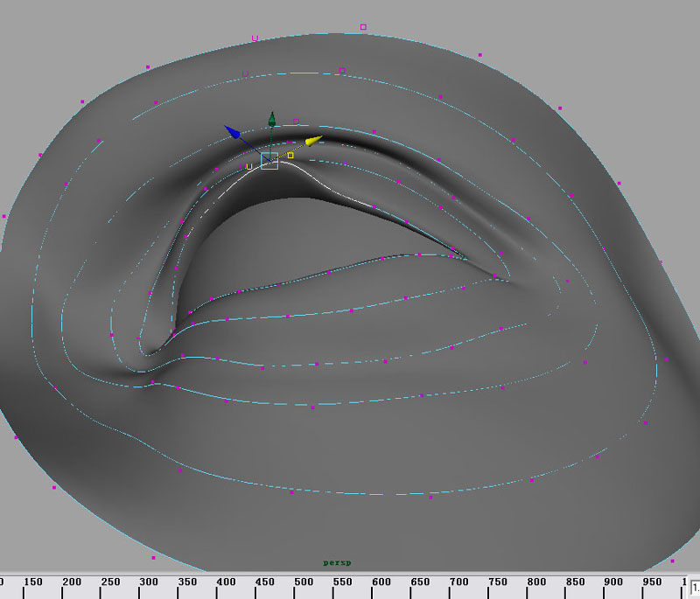The image size is (700, 599).
Task: Select the hollow magenta CV beside the green arrow tip
Action: coord(296,122)
